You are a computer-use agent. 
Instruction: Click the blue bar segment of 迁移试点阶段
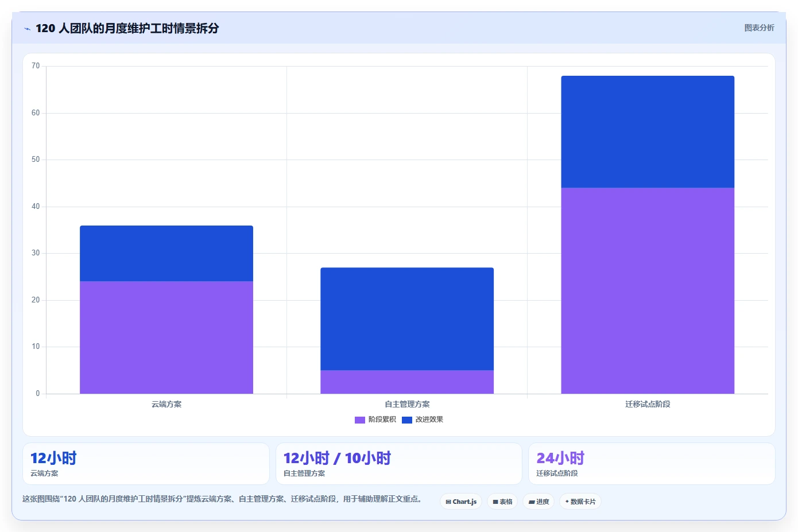[x=648, y=131]
